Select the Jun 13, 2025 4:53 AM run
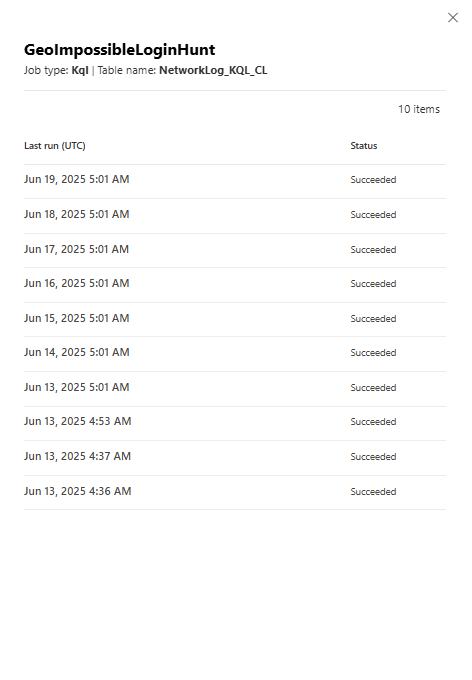Screen dimensions: 472x680 pyautogui.click(x=235, y=423)
